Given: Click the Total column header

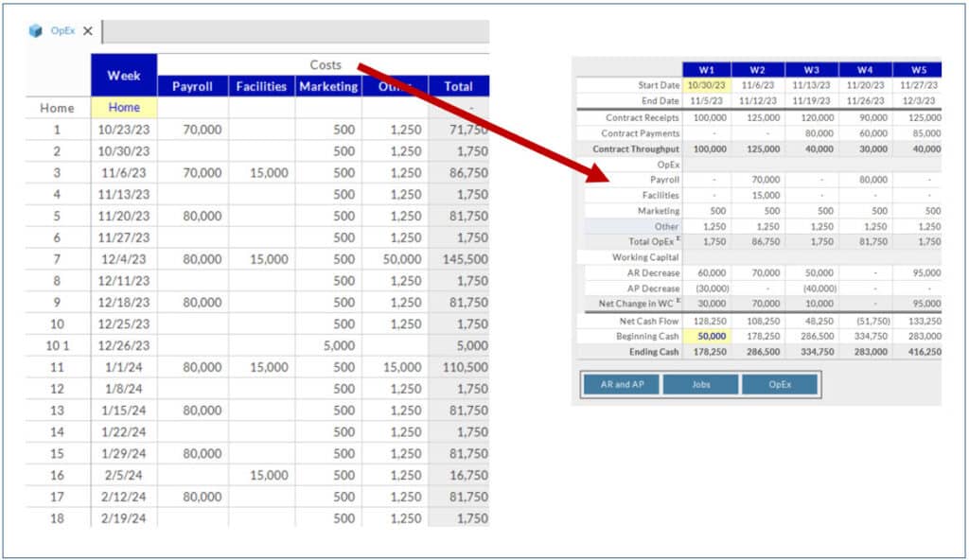Looking at the screenshot, I should tap(458, 86).
